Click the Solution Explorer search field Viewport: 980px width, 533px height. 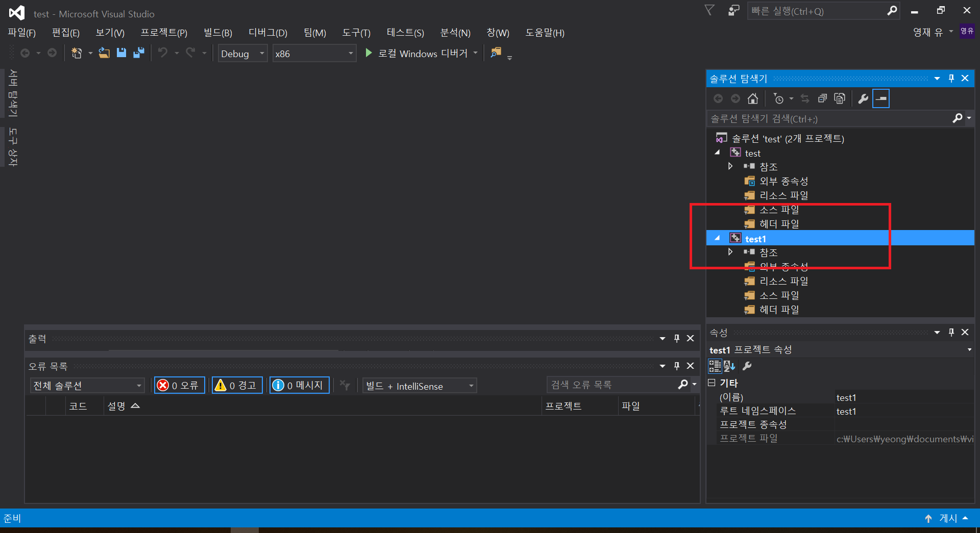tap(829, 119)
